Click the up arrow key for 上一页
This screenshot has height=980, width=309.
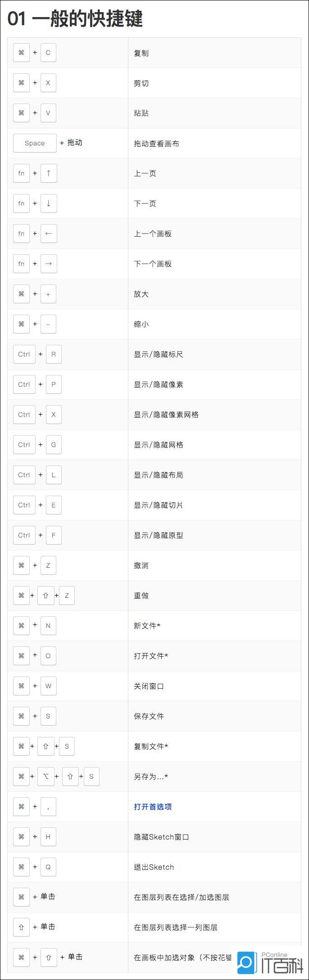coord(49,173)
